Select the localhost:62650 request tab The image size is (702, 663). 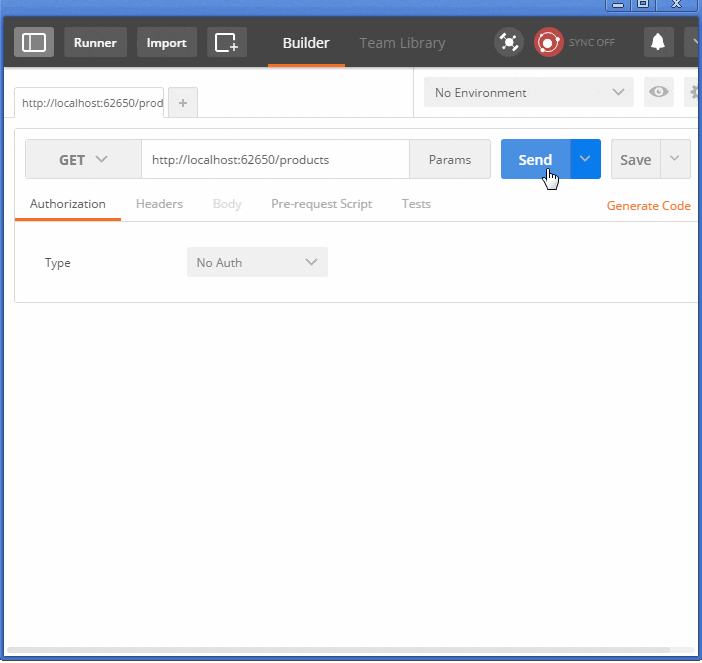pyautogui.click(x=90, y=103)
